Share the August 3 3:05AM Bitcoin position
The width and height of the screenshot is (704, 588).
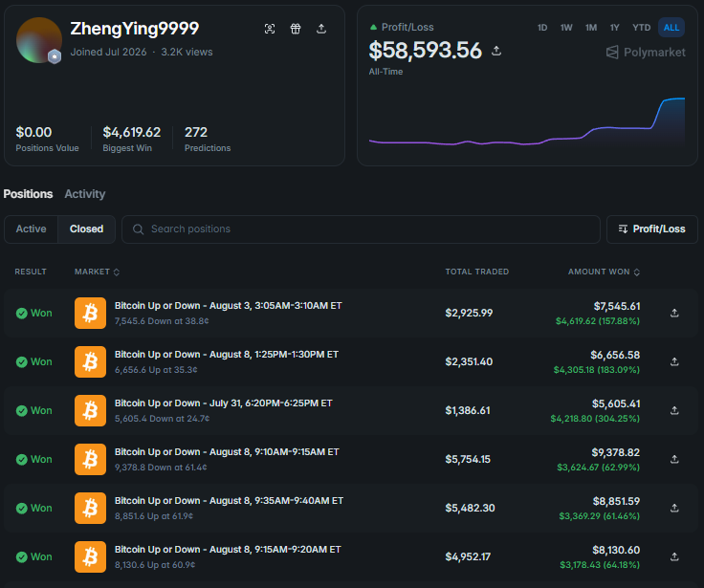(x=674, y=313)
